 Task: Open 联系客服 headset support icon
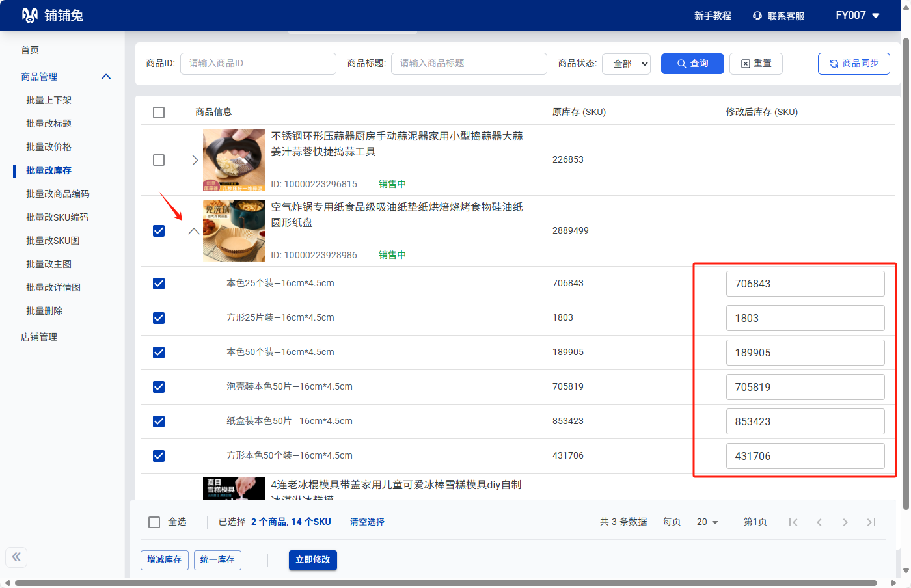click(757, 16)
